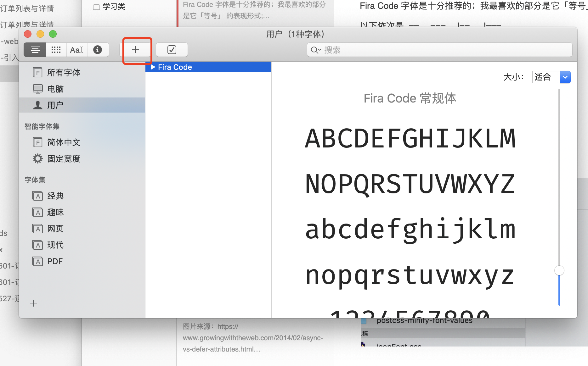
Task: Add a new font with plus button
Action: point(135,50)
